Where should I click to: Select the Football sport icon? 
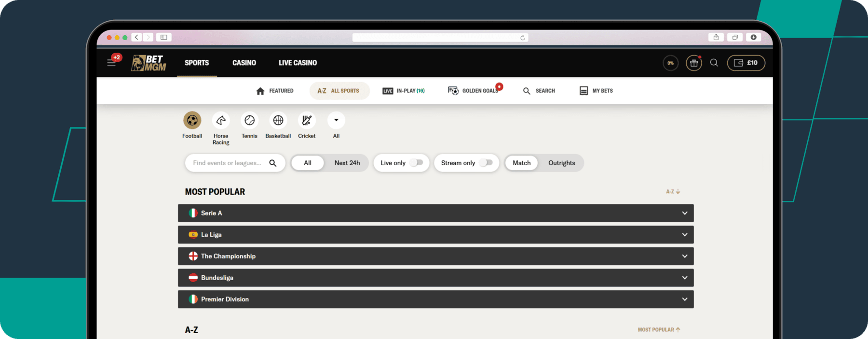pyautogui.click(x=192, y=120)
